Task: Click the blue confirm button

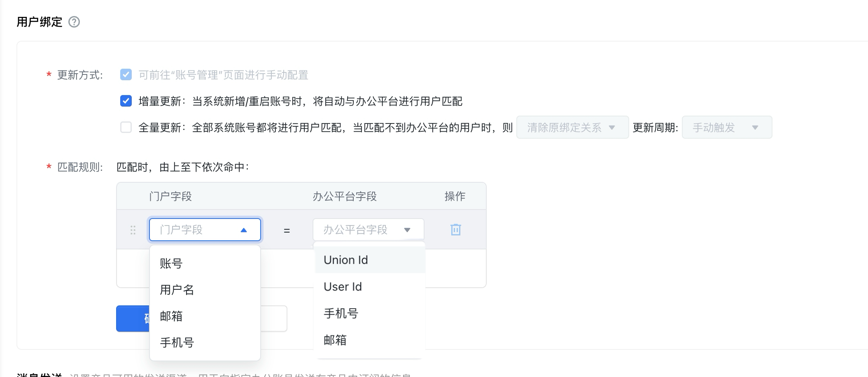Action: [x=133, y=319]
